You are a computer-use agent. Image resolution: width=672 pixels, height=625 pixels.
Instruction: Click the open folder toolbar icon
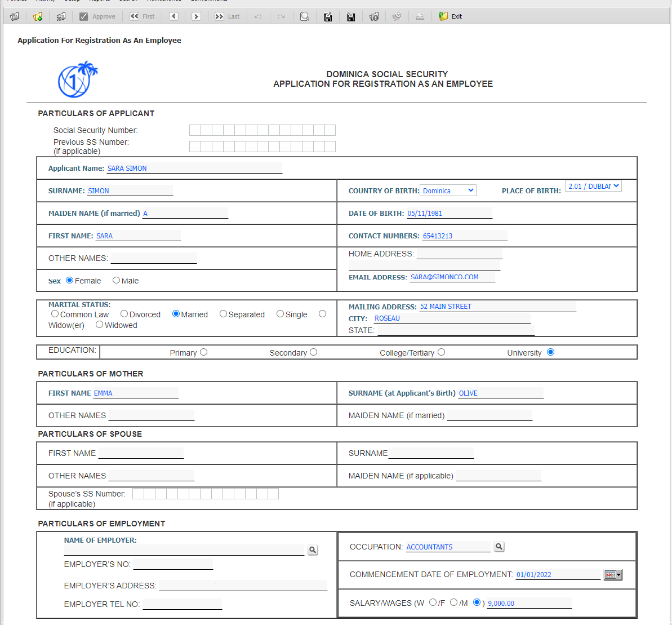(x=15, y=17)
